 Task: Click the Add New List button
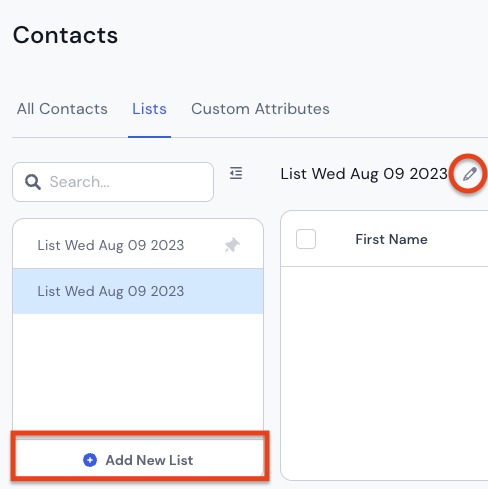click(140, 458)
